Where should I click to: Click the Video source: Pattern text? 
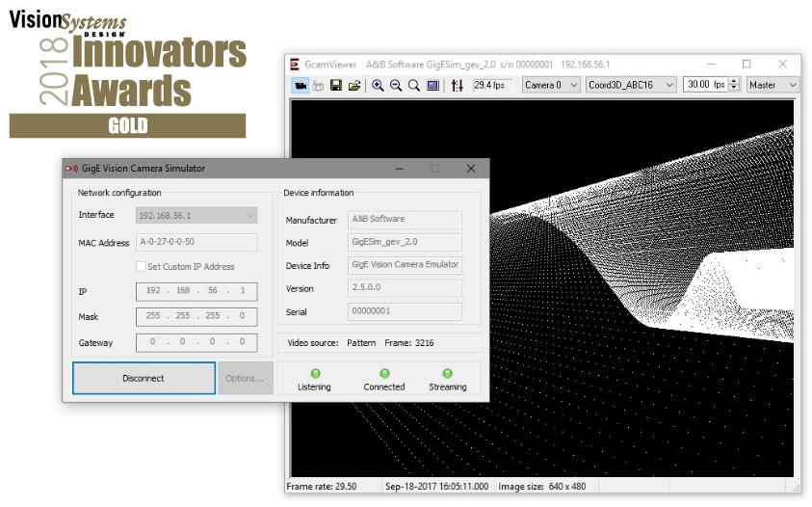(x=331, y=343)
